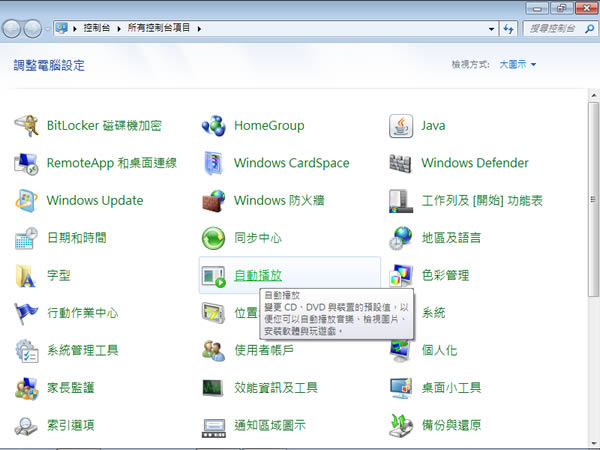
Task: Open the Windows Defender text link
Action: pyautogui.click(x=475, y=163)
